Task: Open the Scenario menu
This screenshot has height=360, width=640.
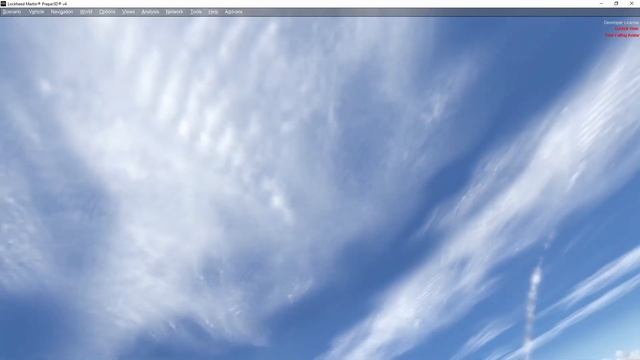Action: click(12, 12)
